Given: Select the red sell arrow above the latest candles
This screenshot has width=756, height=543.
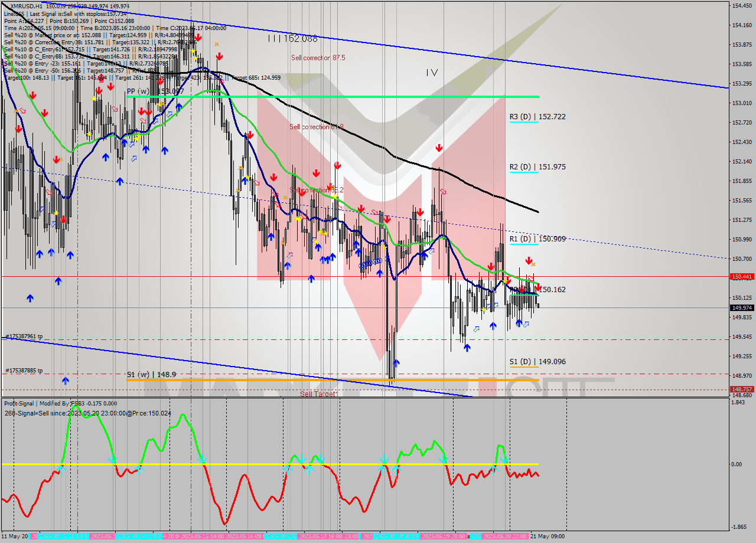Looking at the screenshot, I should [x=529, y=260].
